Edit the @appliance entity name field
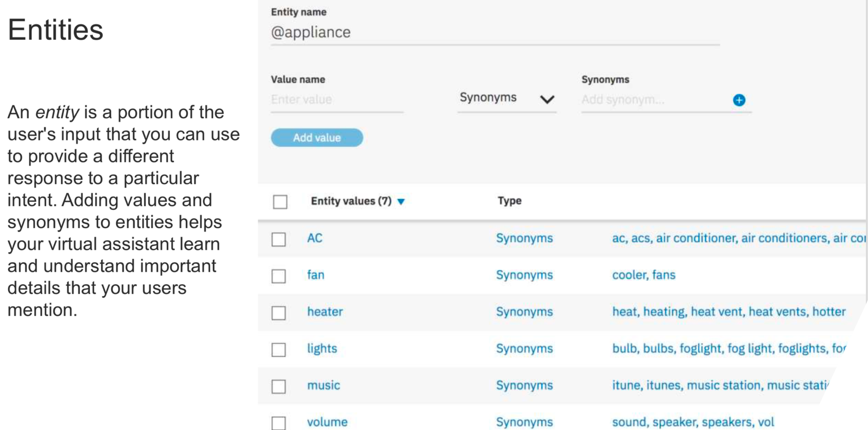This screenshot has height=430, width=868. point(495,33)
